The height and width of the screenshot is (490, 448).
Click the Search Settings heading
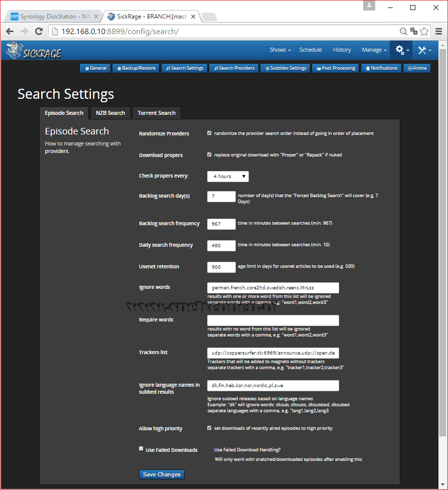point(66,94)
